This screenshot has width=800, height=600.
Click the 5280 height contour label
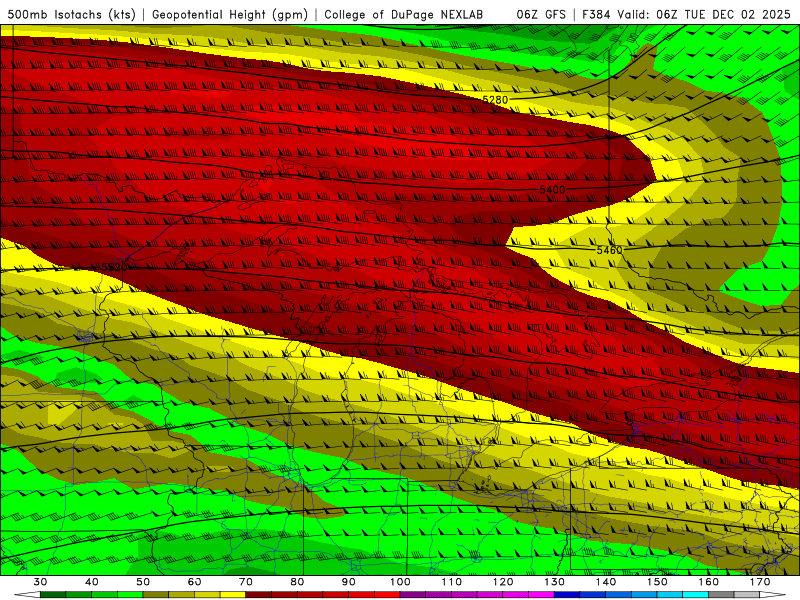click(x=495, y=100)
